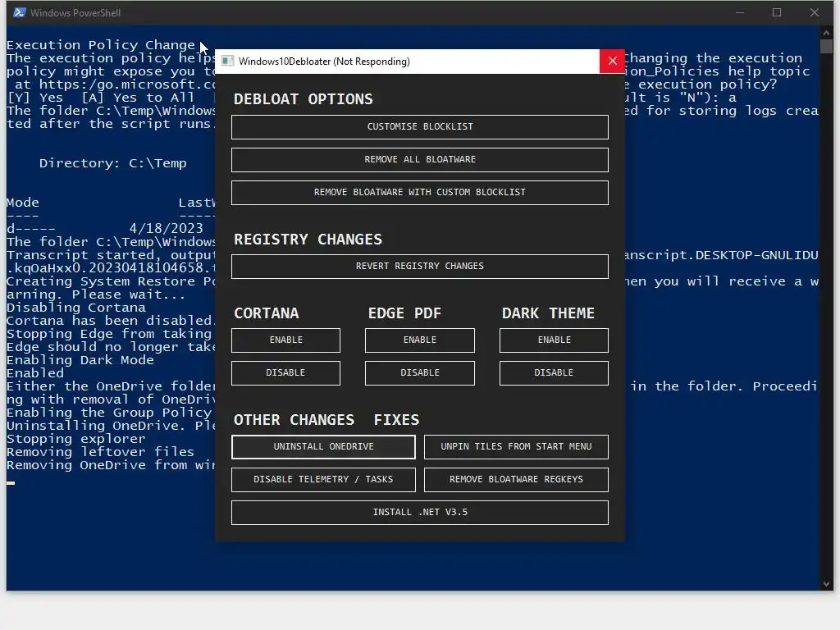This screenshot has width=840, height=630.
Task: Maximize the Windows PowerShell window
Action: point(777,12)
